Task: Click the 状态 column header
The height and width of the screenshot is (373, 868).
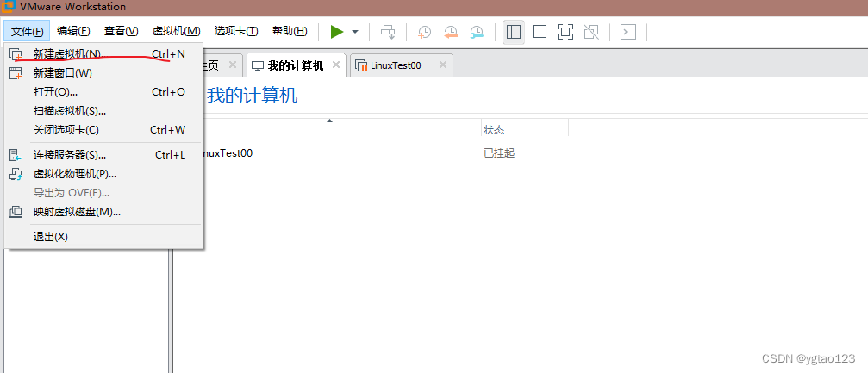Action: [525, 130]
